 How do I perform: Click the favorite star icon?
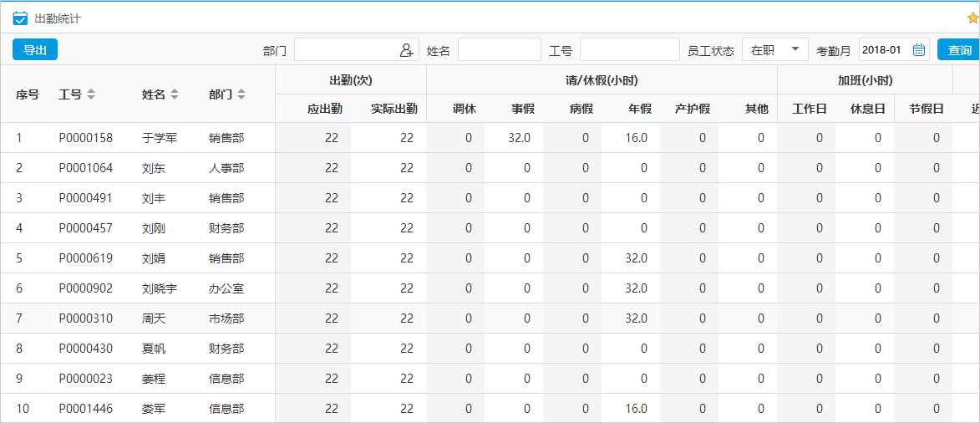click(x=973, y=18)
